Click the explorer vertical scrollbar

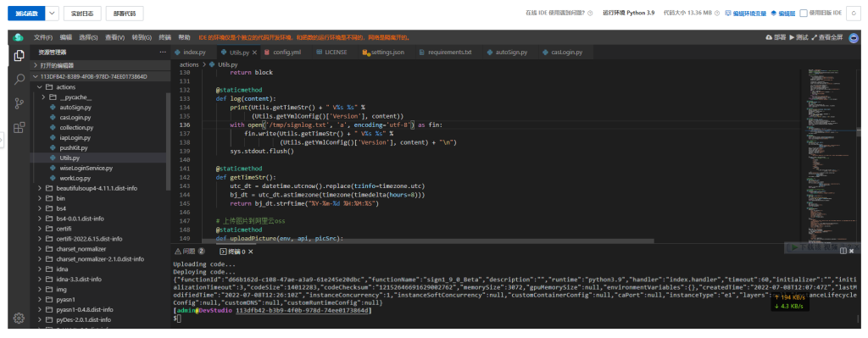tap(169, 141)
